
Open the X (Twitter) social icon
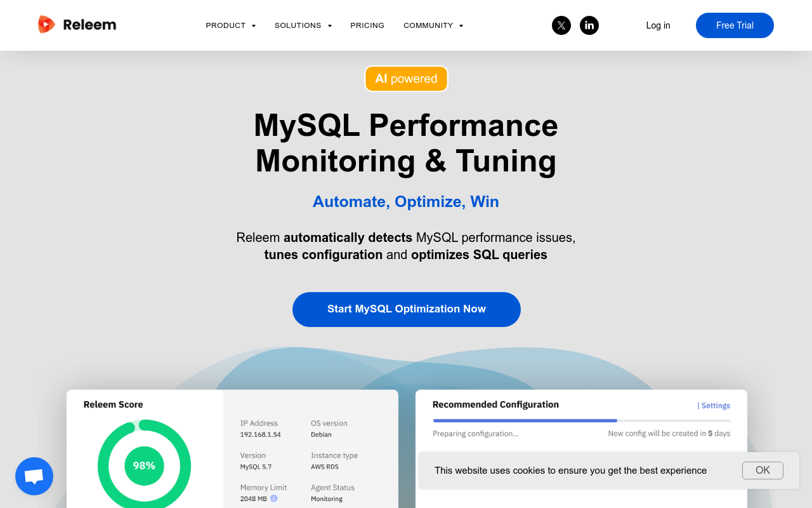[x=561, y=25]
